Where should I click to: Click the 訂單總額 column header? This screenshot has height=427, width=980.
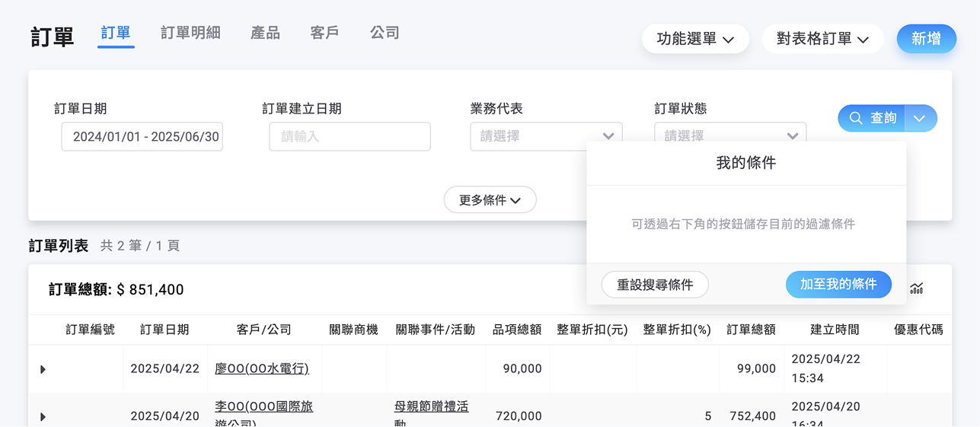pos(751,330)
